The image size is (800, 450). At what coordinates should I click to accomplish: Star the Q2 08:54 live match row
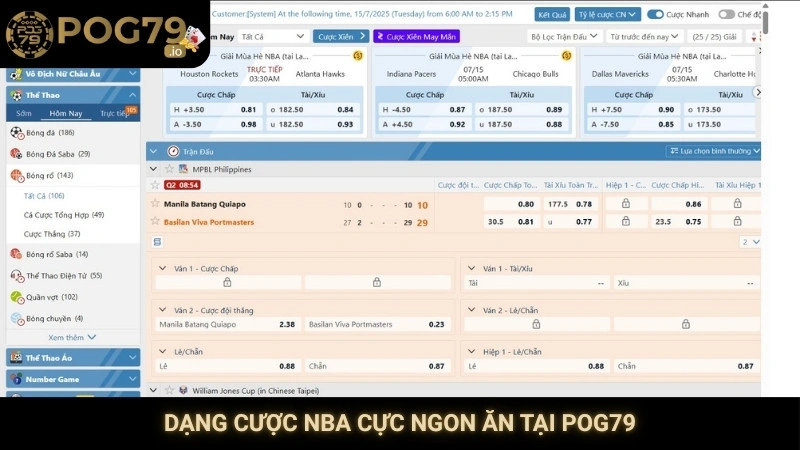[x=155, y=185]
